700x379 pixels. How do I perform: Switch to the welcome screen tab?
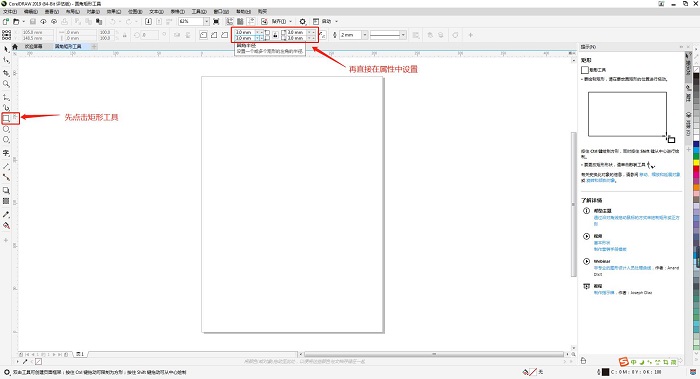(33, 46)
